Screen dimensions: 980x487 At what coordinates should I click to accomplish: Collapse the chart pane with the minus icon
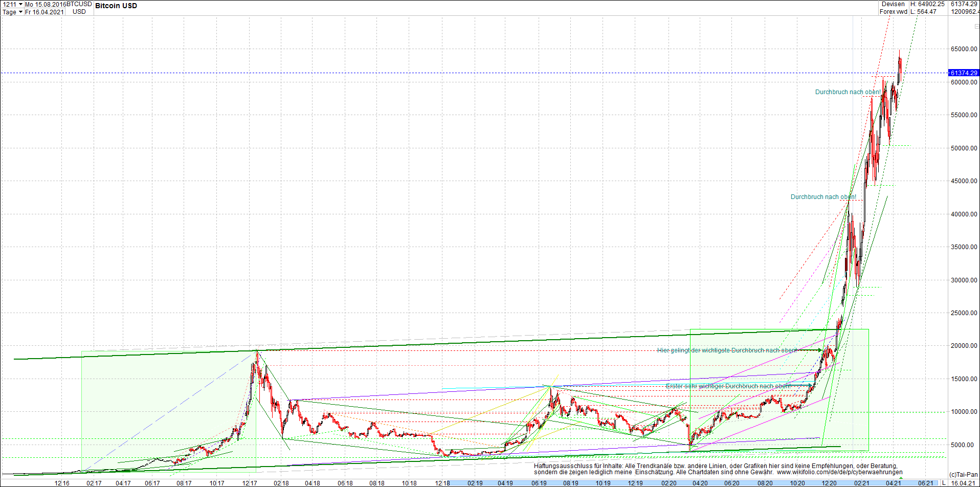(976, 27)
